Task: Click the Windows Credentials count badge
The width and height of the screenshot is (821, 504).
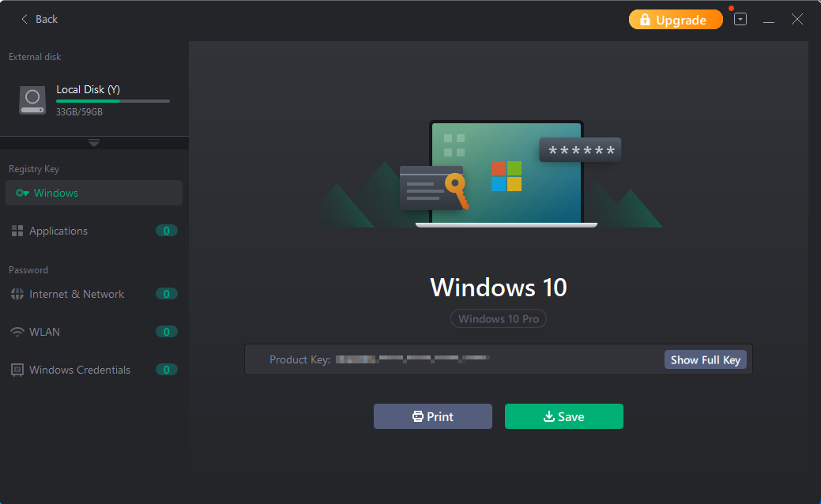Action: (x=167, y=370)
